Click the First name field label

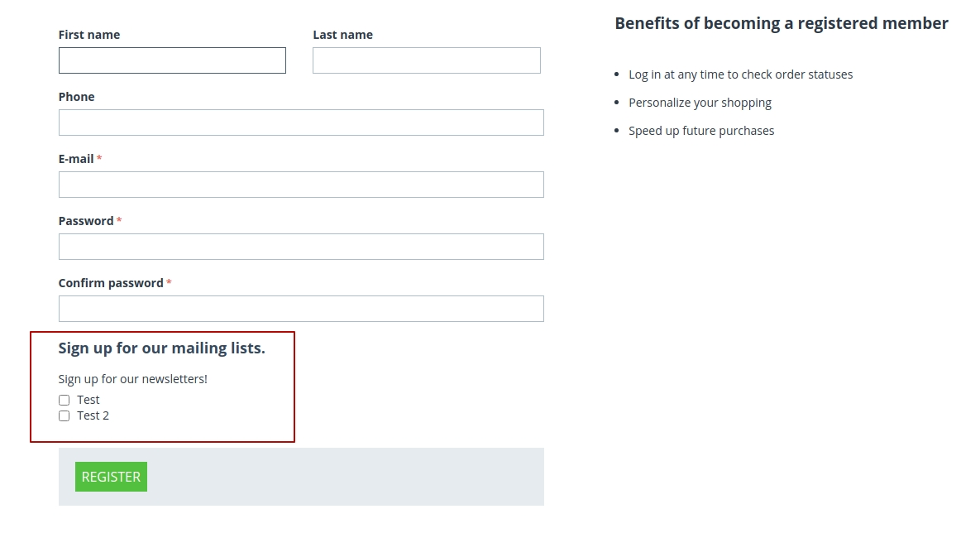(89, 35)
